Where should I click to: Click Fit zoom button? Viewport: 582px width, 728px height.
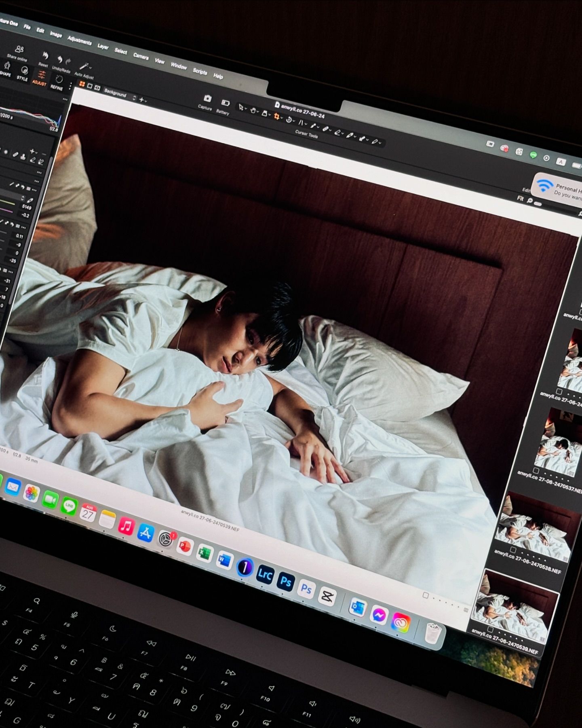[520, 199]
